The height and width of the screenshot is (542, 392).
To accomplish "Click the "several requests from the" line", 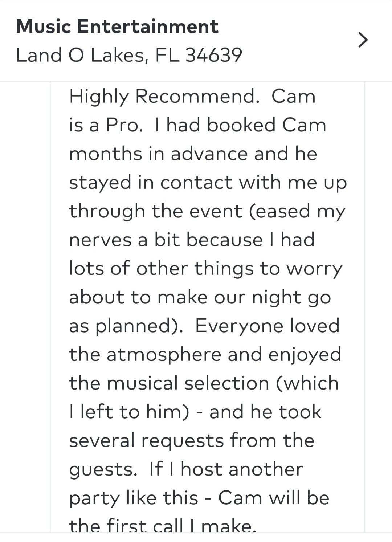I will pos(191,441).
